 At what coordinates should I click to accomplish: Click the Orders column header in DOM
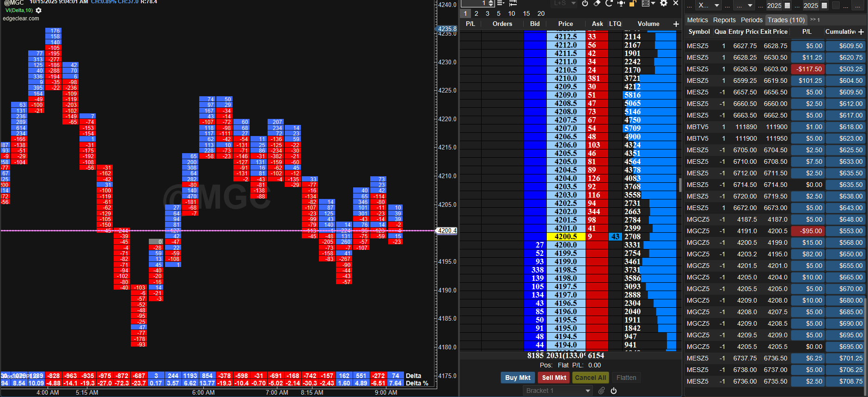502,24
